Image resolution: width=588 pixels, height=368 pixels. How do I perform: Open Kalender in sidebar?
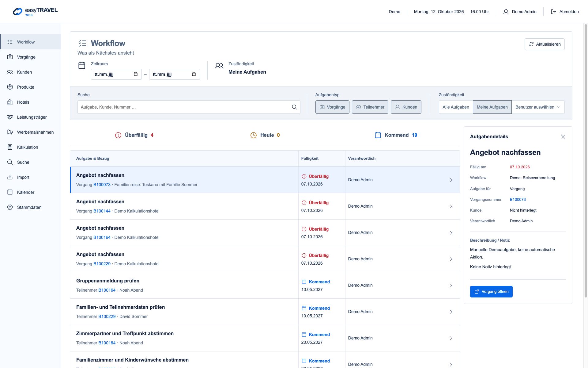click(x=31, y=192)
